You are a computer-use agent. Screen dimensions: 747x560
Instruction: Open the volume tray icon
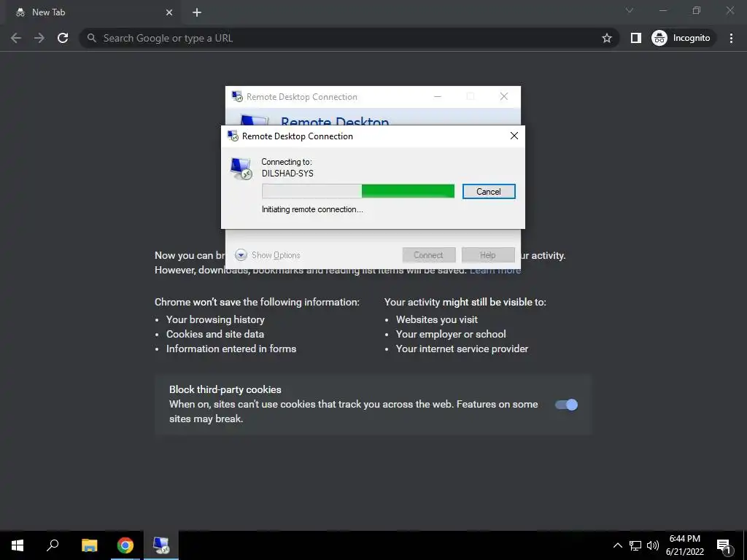coord(653,545)
